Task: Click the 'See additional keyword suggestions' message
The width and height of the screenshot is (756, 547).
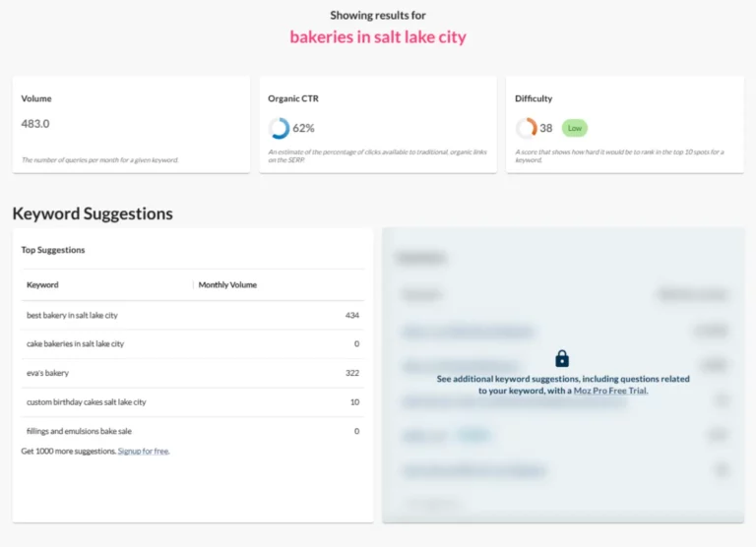Action: point(563,385)
